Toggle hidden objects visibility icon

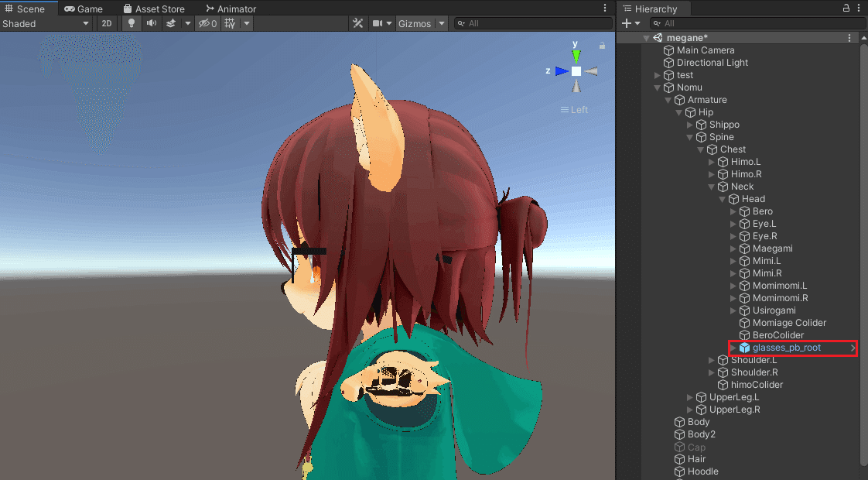tap(207, 23)
